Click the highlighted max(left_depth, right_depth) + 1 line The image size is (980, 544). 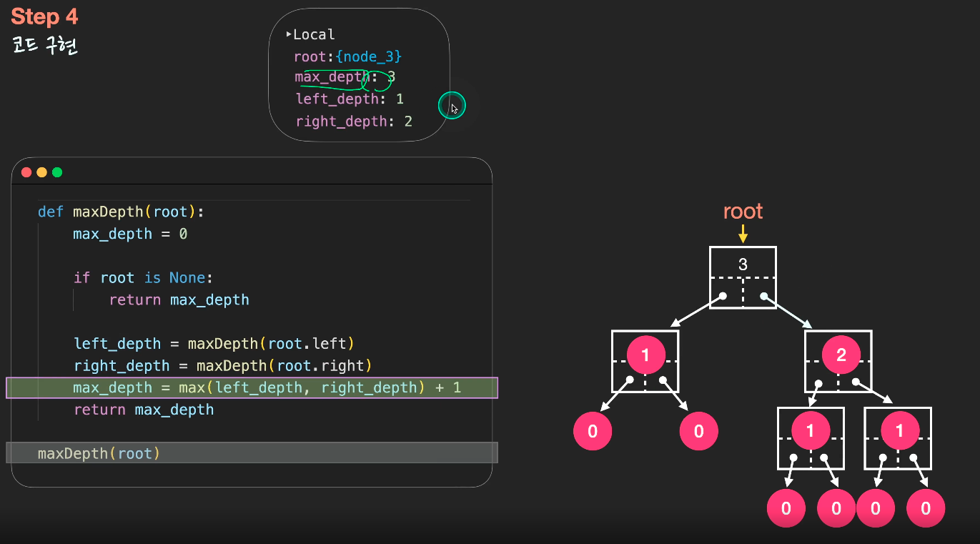(x=267, y=388)
